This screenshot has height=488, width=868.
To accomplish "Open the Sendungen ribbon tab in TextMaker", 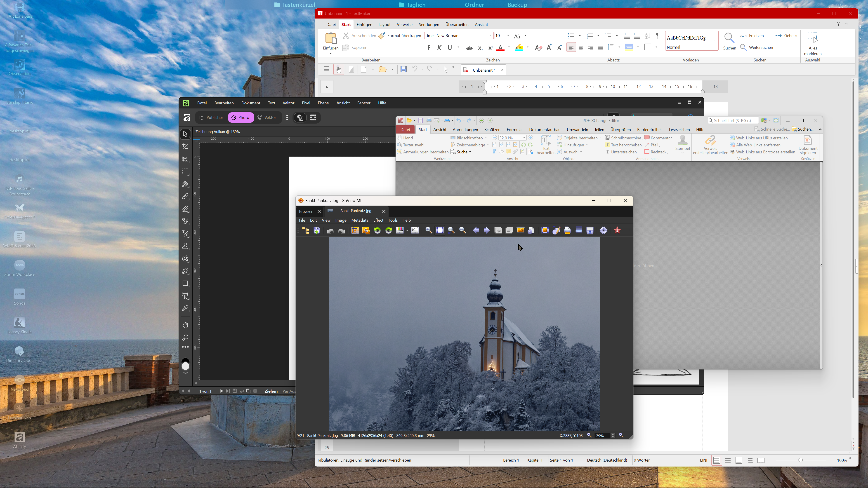I will coord(429,25).
